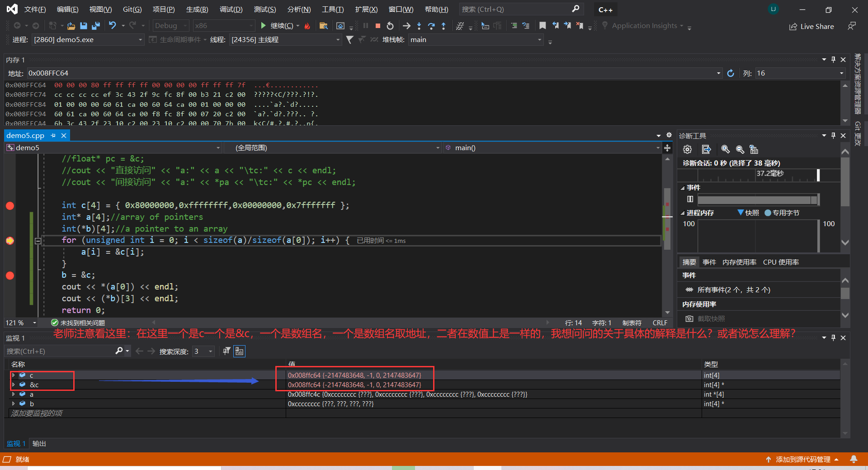
Task: Refresh the memory window address
Action: pyautogui.click(x=731, y=73)
